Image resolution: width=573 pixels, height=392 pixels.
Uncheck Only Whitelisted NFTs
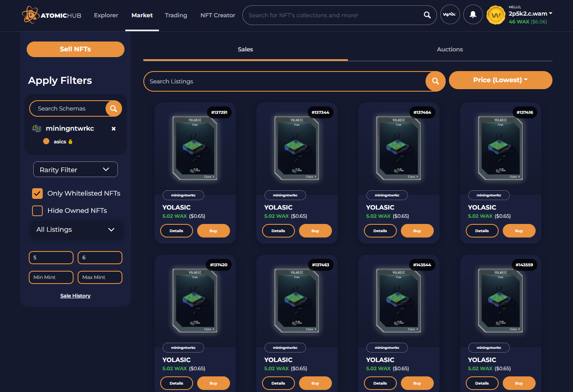click(x=37, y=193)
